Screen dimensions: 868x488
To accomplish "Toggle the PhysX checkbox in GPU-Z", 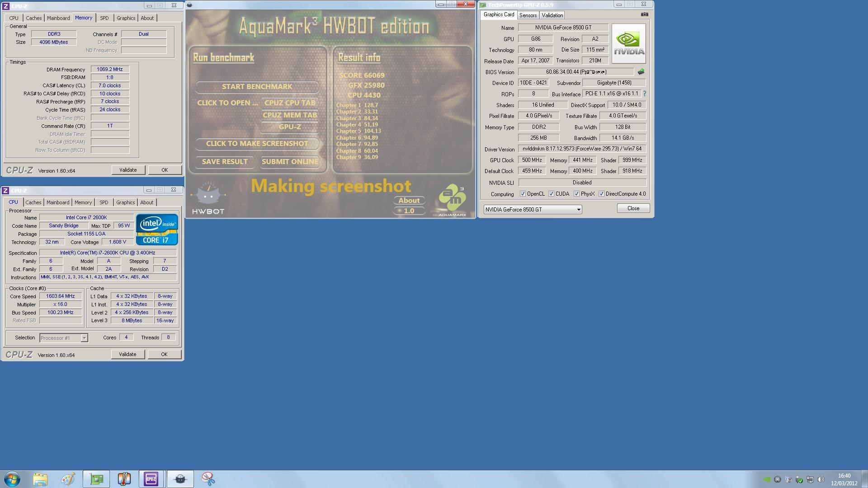I will pyautogui.click(x=576, y=194).
